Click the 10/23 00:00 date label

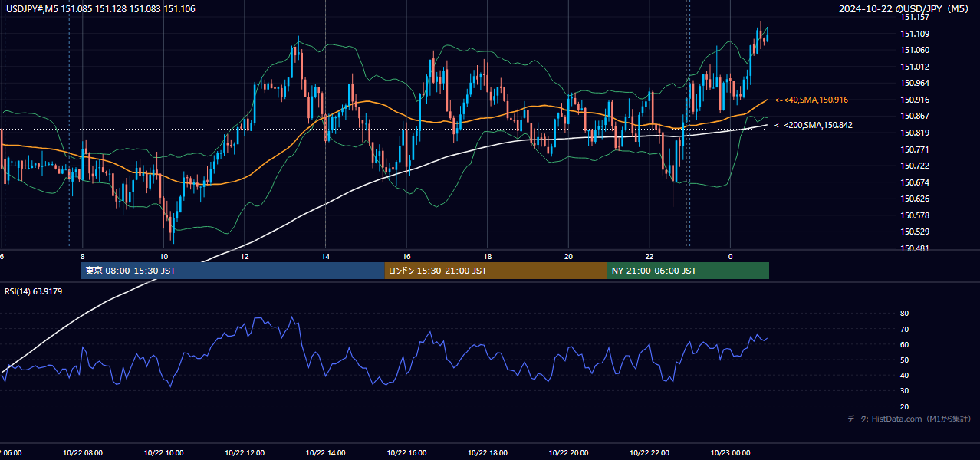[x=730, y=452]
